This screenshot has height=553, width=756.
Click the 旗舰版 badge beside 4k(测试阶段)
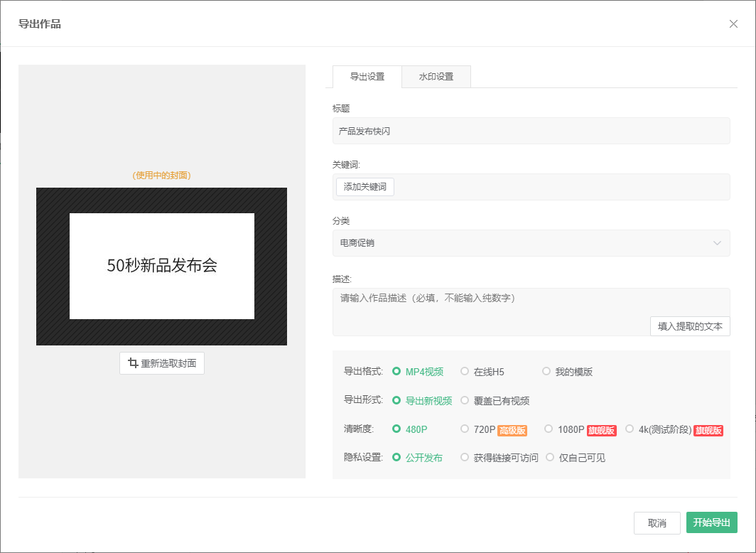(x=708, y=430)
